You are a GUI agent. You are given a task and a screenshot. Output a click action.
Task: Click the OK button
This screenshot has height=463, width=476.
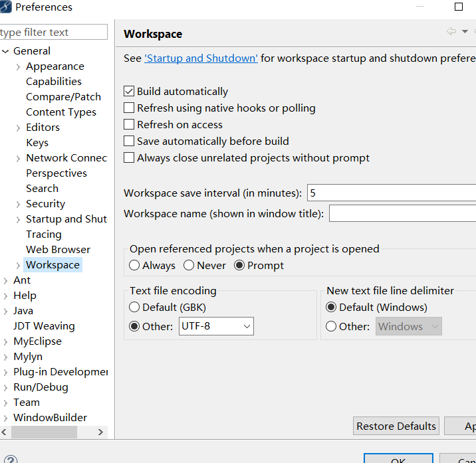(398, 458)
